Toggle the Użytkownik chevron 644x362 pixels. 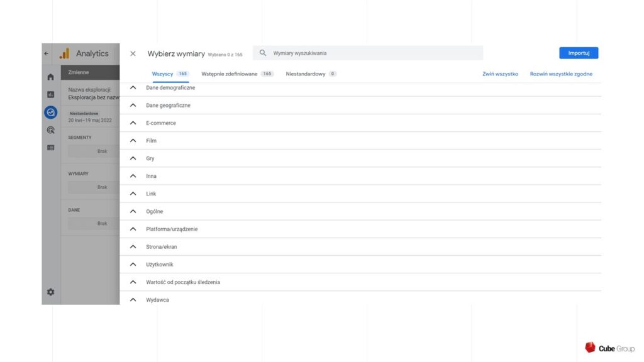(x=133, y=264)
